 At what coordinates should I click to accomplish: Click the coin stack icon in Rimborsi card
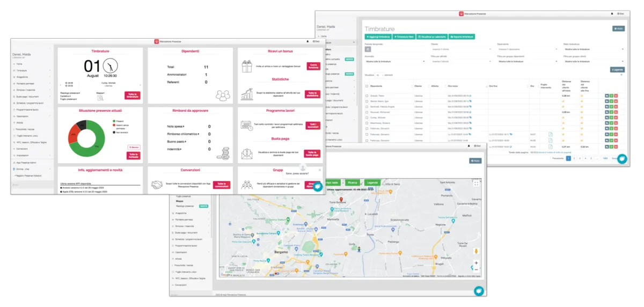tap(223, 152)
